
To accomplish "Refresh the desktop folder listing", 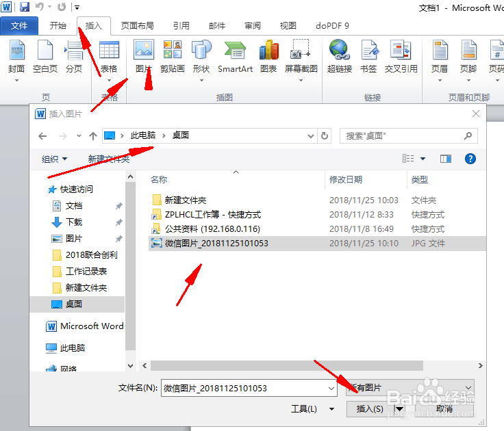I will (325, 136).
